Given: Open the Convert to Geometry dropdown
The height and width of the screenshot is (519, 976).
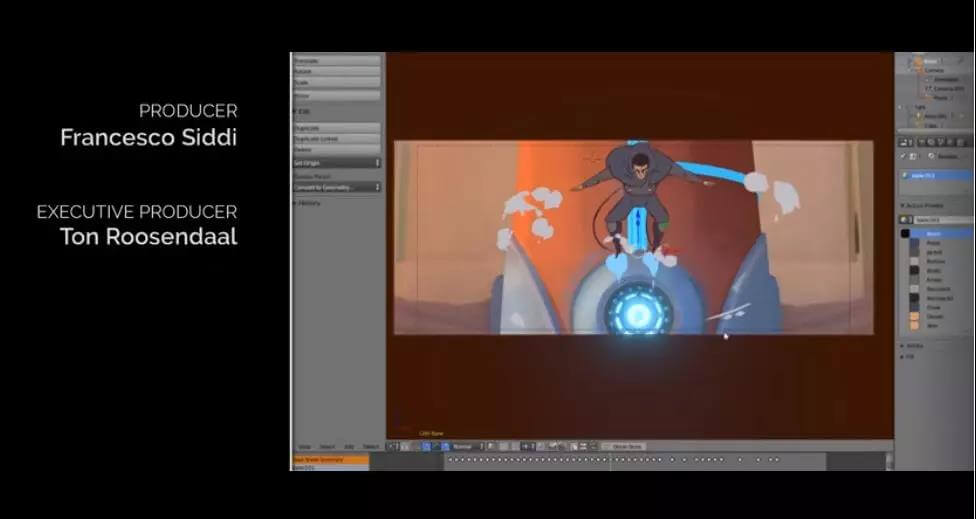Looking at the screenshot, I should click(337, 187).
